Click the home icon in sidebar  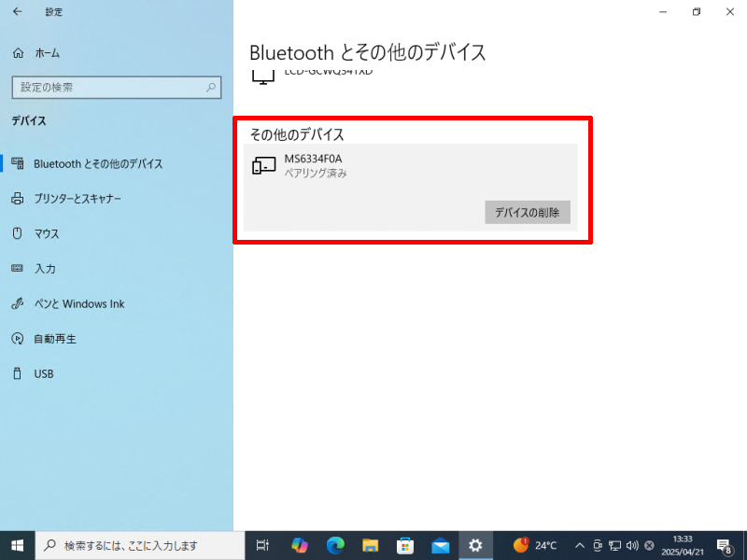tap(18, 53)
